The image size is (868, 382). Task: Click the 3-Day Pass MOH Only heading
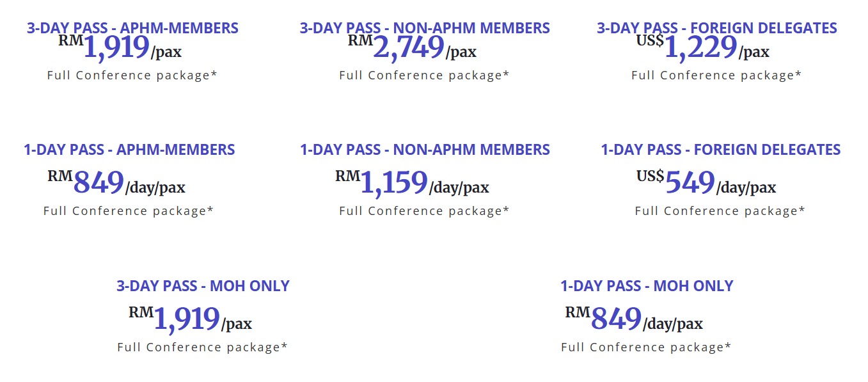(x=203, y=286)
